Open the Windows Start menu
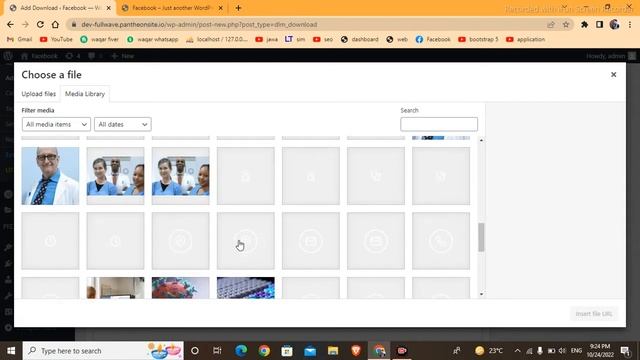 (11, 351)
